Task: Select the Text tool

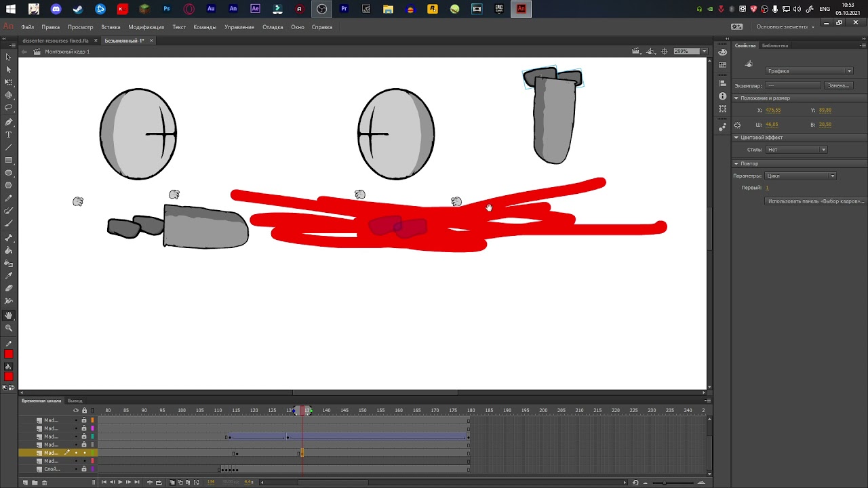Action: point(9,135)
